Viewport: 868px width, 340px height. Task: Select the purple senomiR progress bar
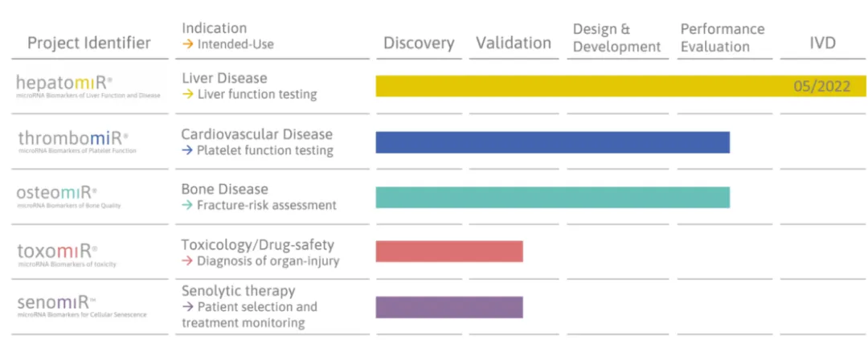click(x=449, y=307)
